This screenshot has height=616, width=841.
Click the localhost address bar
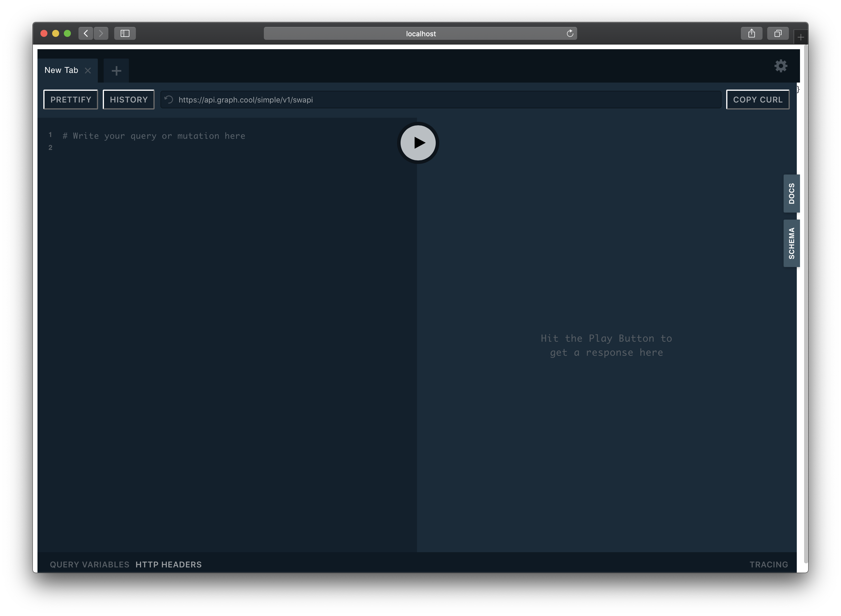pos(420,34)
